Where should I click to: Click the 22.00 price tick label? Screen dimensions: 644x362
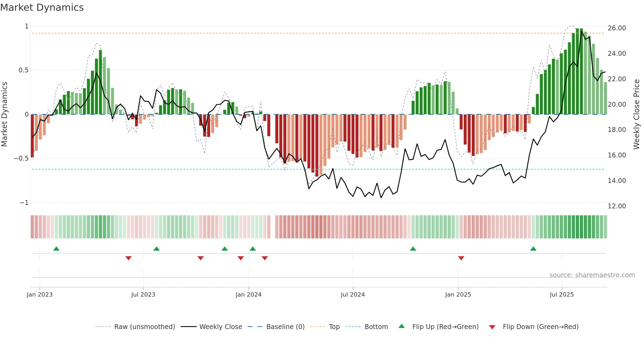coord(617,79)
